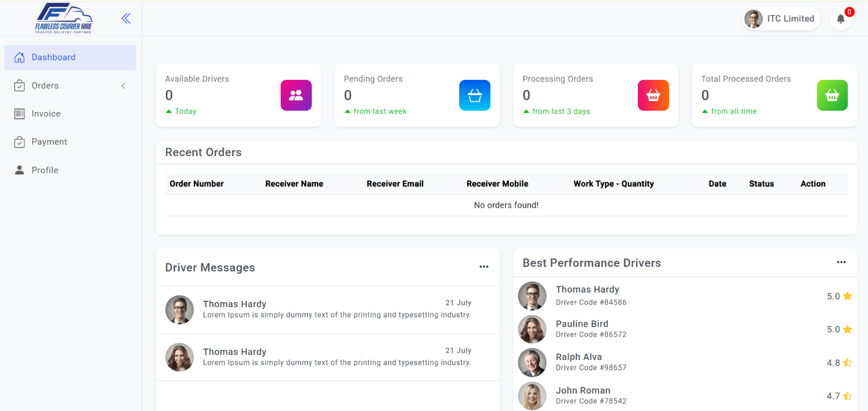This screenshot has height=411, width=868.
Task: Expand the Orders submenu arrow
Action: 123,86
